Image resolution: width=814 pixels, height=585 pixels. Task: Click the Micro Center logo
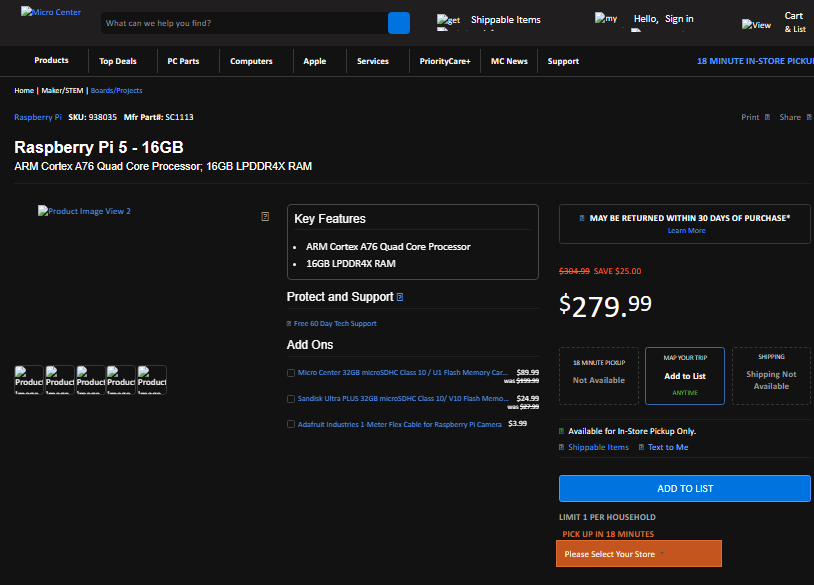(x=50, y=12)
